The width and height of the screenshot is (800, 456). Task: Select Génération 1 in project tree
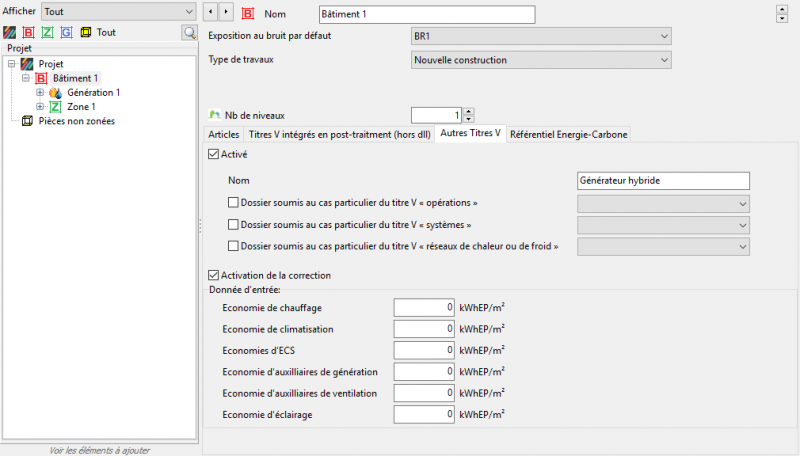coord(93,92)
